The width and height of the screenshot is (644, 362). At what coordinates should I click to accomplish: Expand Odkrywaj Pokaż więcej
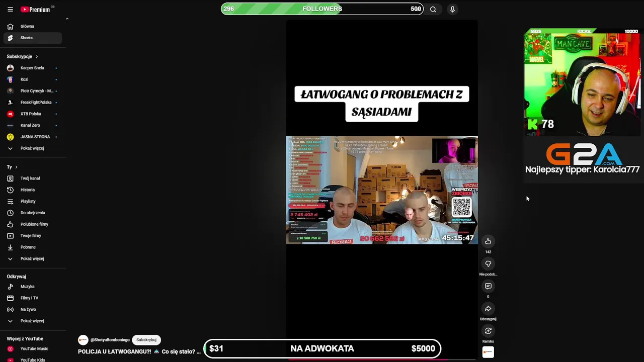(x=33, y=321)
